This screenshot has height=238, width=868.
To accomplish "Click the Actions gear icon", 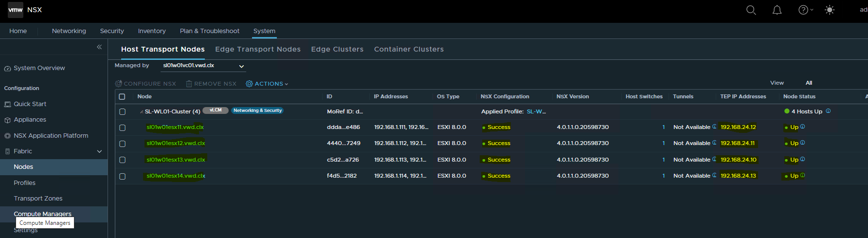I will 249,84.
